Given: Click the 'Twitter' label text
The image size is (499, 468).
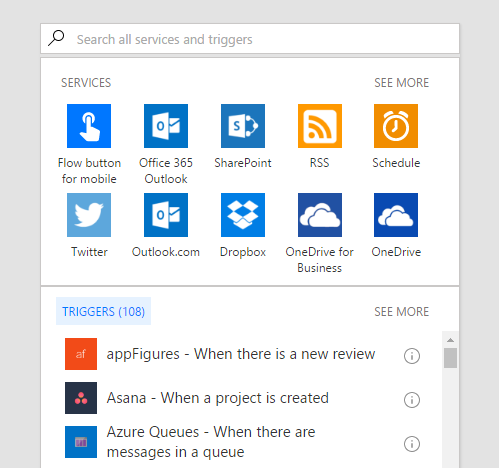Looking at the screenshot, I should click(x=89, y=252).
